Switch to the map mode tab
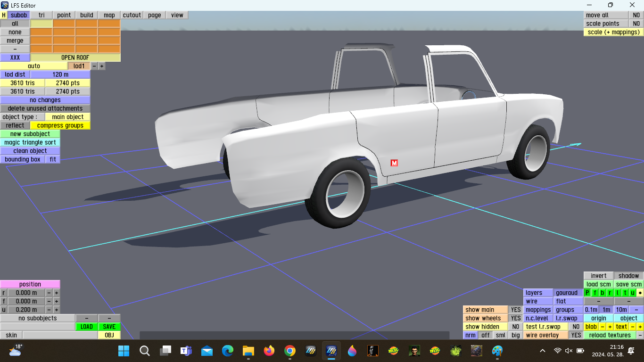Viewport: 644px width, 362px height. click(109, 15)
